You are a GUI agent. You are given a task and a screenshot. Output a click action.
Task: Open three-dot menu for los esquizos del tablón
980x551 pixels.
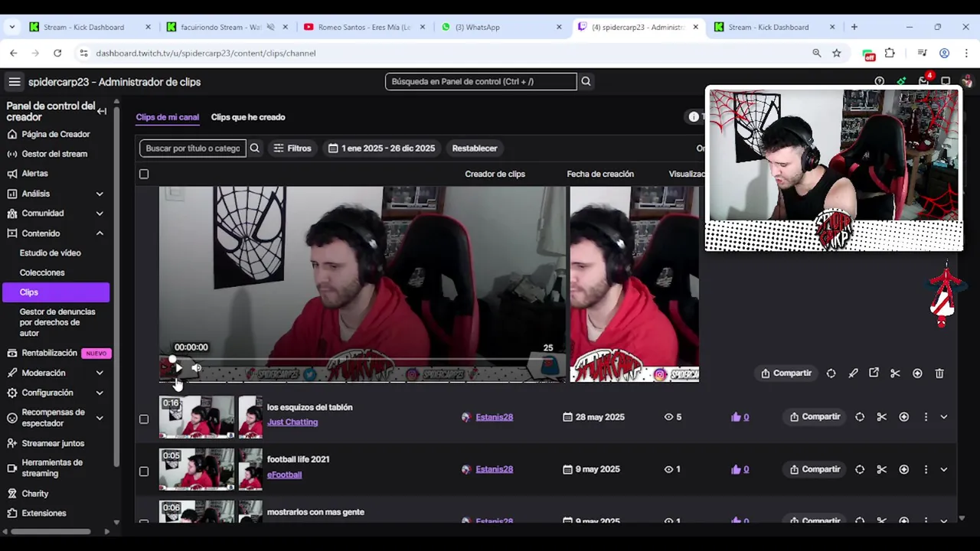[926, 417]
